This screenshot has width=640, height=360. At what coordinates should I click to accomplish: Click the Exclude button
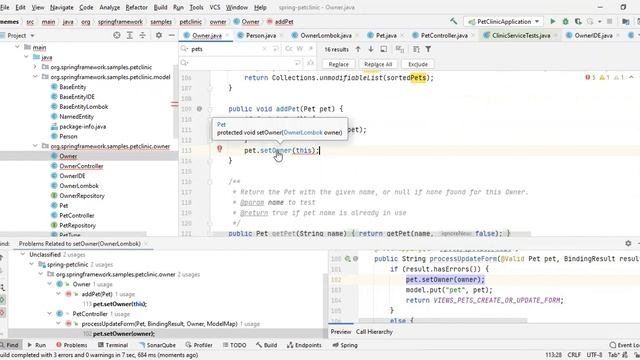(418, 64)
